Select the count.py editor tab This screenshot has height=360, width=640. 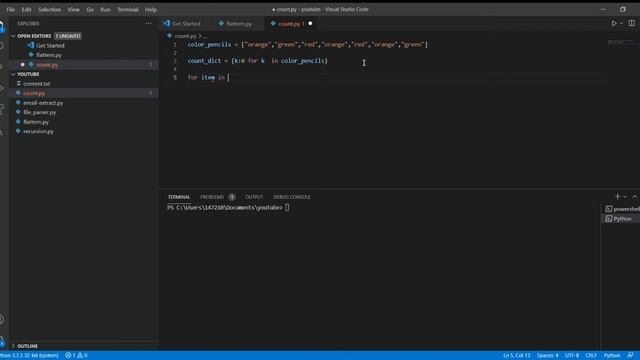(289, 24)
